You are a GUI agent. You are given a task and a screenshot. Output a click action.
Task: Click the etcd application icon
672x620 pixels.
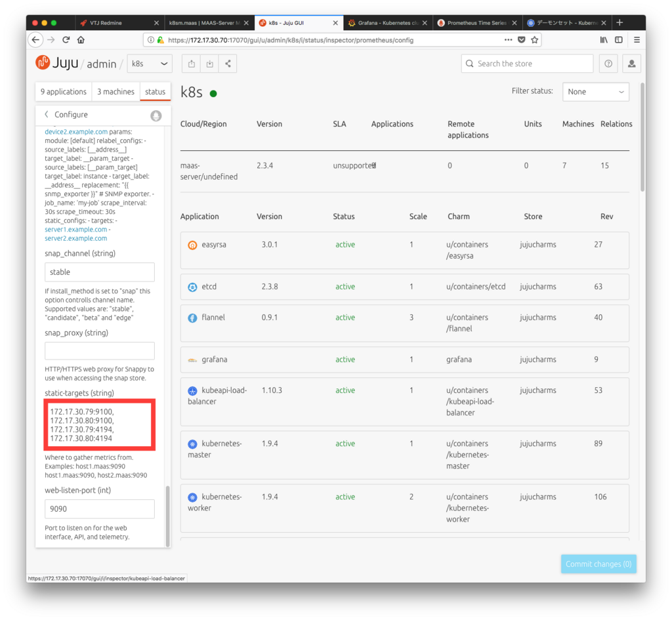point(192,287)
